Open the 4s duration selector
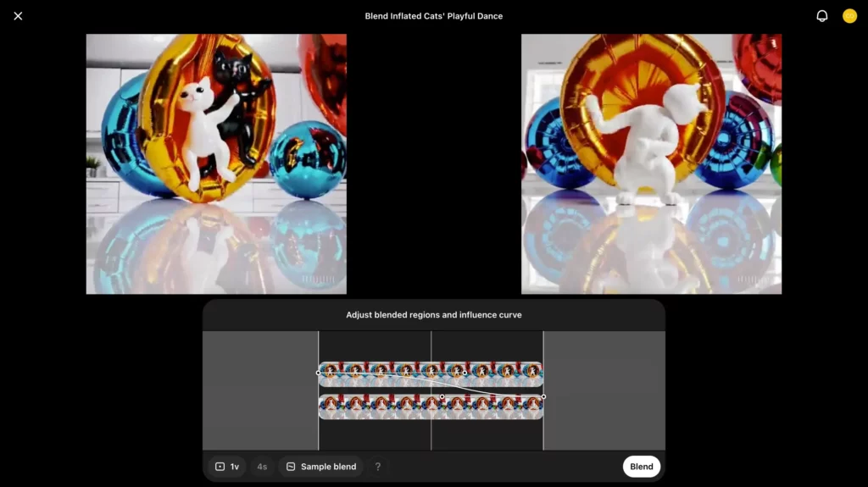Screen dimensions: 868x487 click(262, 467)
